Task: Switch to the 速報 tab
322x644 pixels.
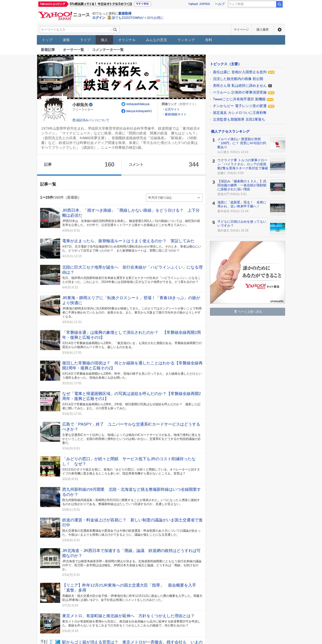Action: [x=66, y=40]
